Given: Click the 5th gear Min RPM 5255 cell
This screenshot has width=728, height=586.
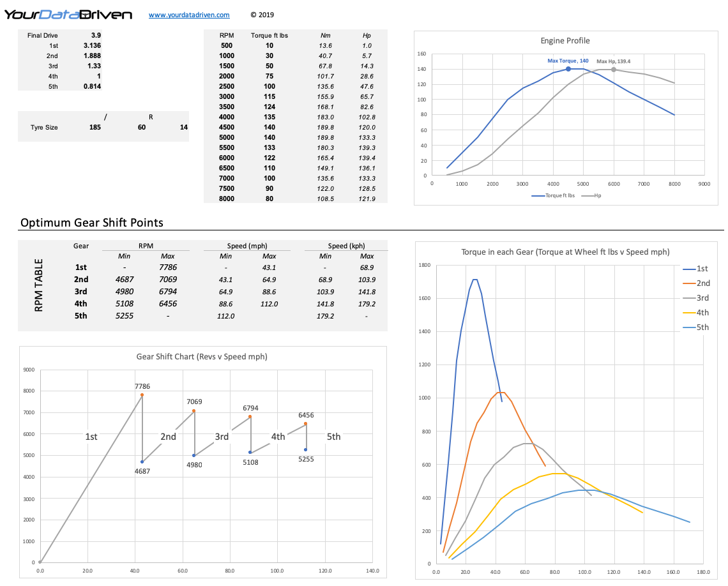Looking at the screenshot, I should point(125,315).
